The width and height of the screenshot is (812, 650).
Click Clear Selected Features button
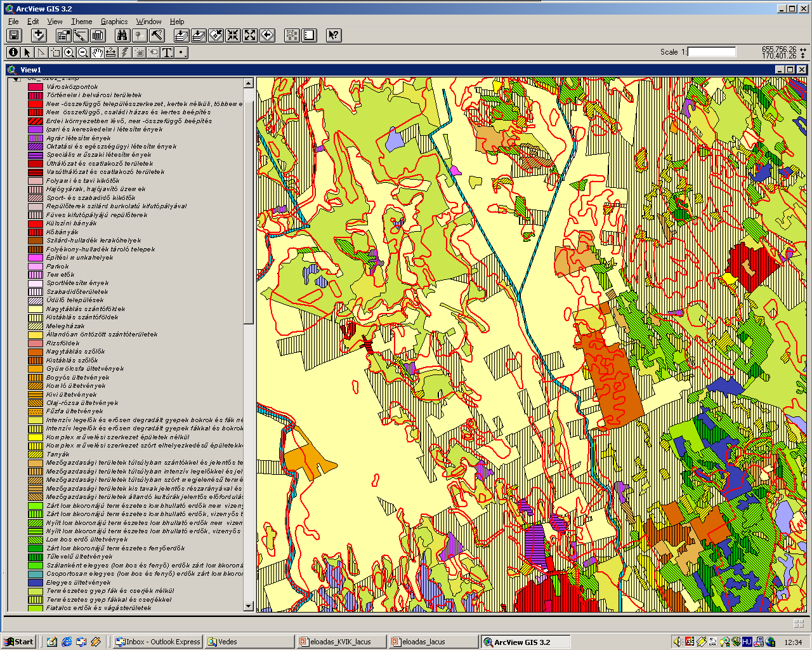tap(309, 36)
